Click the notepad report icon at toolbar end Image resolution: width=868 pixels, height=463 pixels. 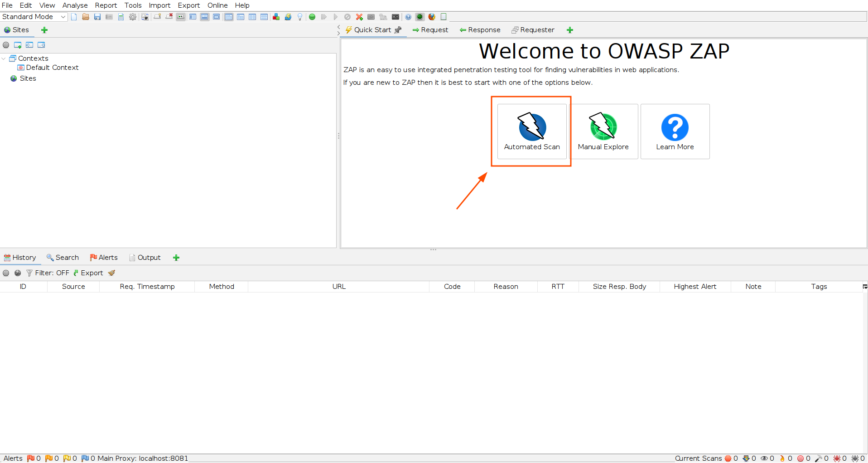tap(444, 17)
